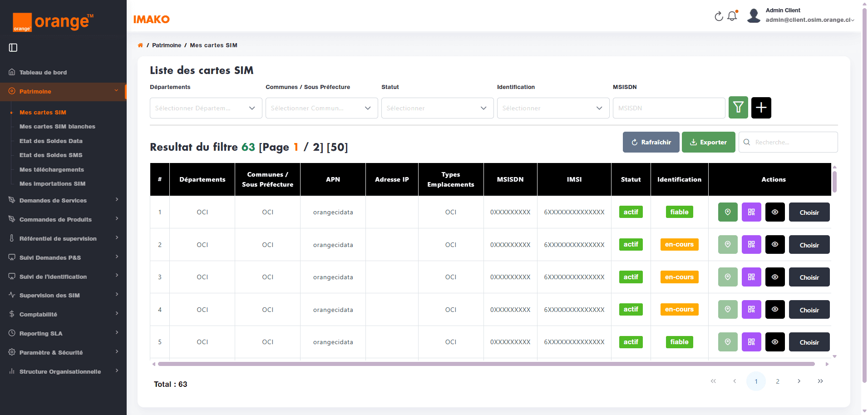Open Etat des Soldes Data

tap(51, 141)
